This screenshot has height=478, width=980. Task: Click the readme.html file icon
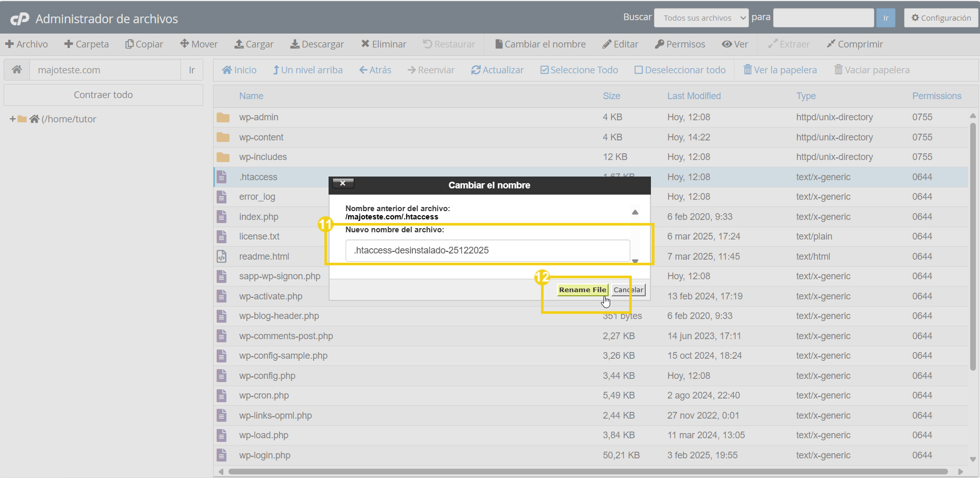click(222, 257)
